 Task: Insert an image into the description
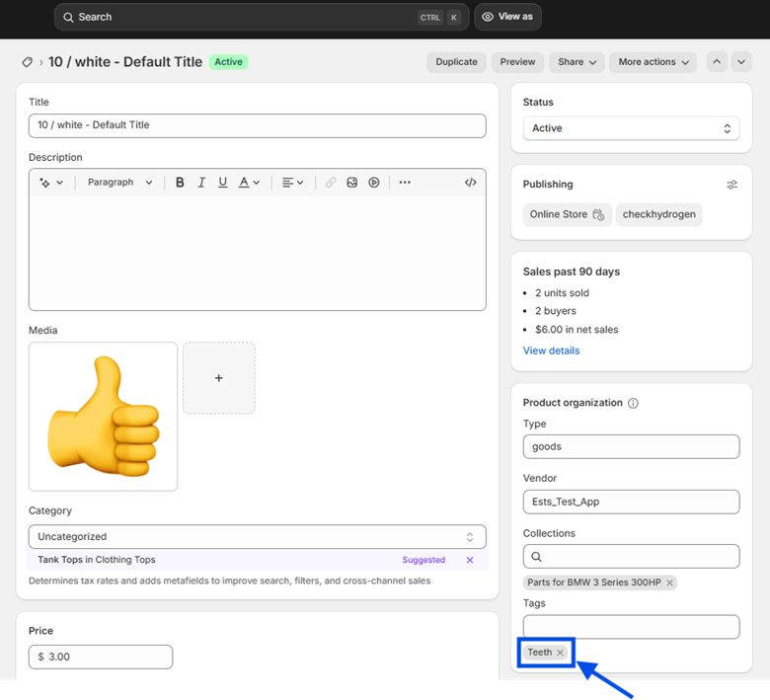tap(351, 183)
